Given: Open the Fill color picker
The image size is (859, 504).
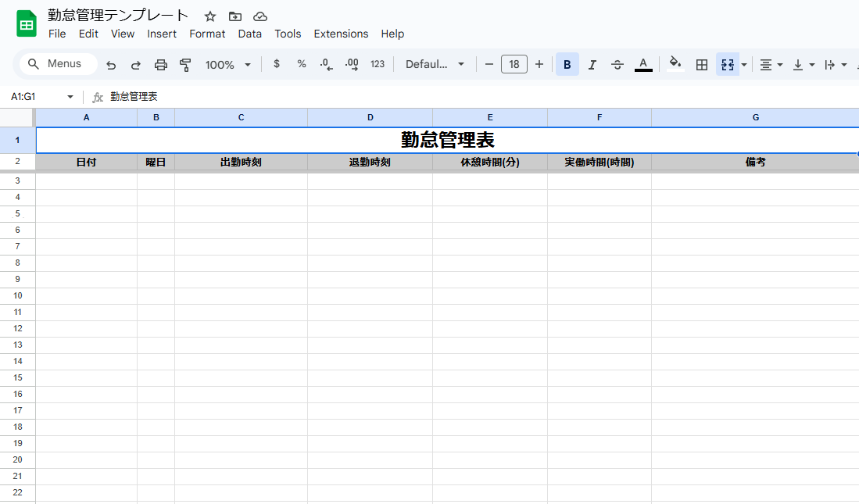Looking at the screenshot, I should click(675, 64).
